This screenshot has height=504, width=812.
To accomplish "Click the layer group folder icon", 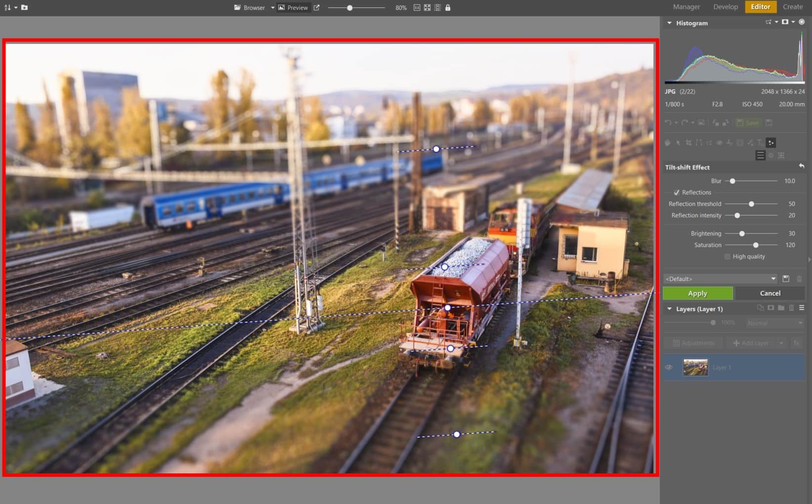I will (781, 308).
